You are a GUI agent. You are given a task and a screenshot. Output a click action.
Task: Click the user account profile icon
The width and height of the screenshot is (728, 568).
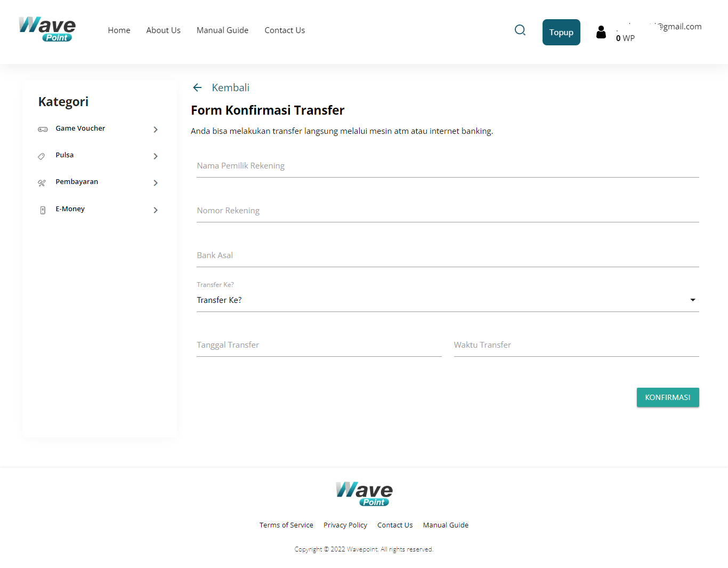pyautogui.click(x=601, y=32)
